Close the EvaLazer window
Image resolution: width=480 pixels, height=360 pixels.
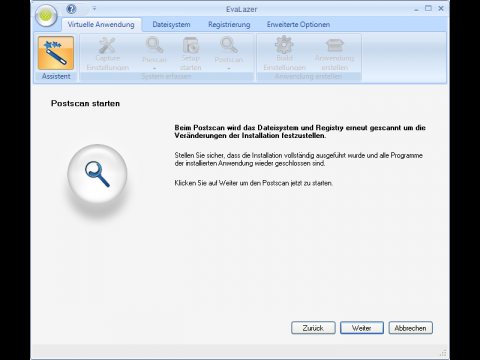(441, 8)
